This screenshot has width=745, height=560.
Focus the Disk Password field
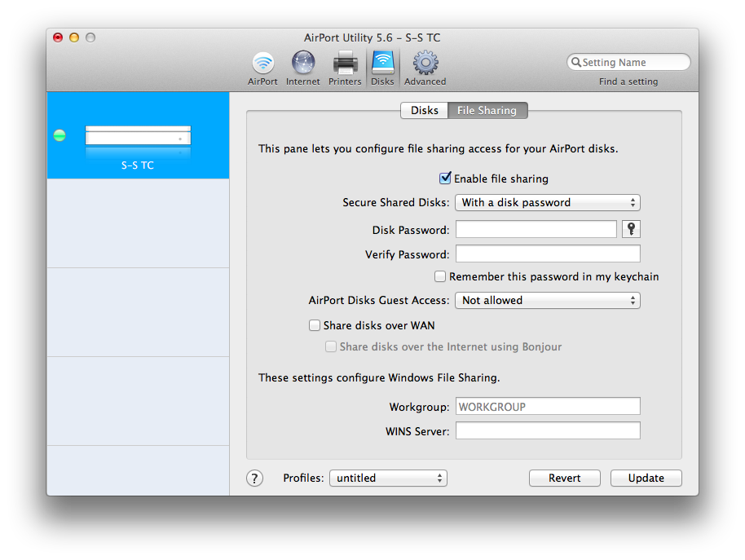(536, 229)
